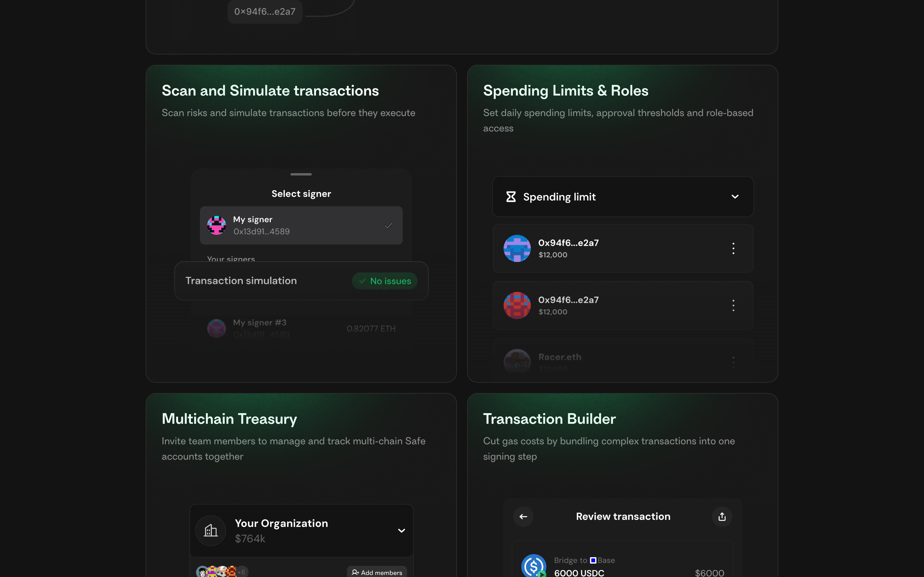Image resolution: width=924 pixels, height=577 pixels.
Task: Toggle the checkmark on My signer row
Action: (x=388, y=225)
